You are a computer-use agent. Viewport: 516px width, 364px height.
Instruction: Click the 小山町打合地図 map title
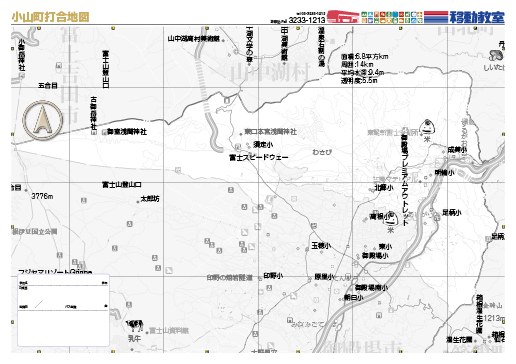(51, 17)
